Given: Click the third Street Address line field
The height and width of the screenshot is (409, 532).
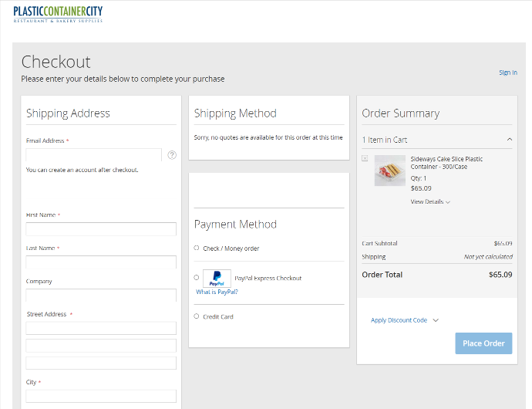Looking at the screenshot, I should click(101, 363).
